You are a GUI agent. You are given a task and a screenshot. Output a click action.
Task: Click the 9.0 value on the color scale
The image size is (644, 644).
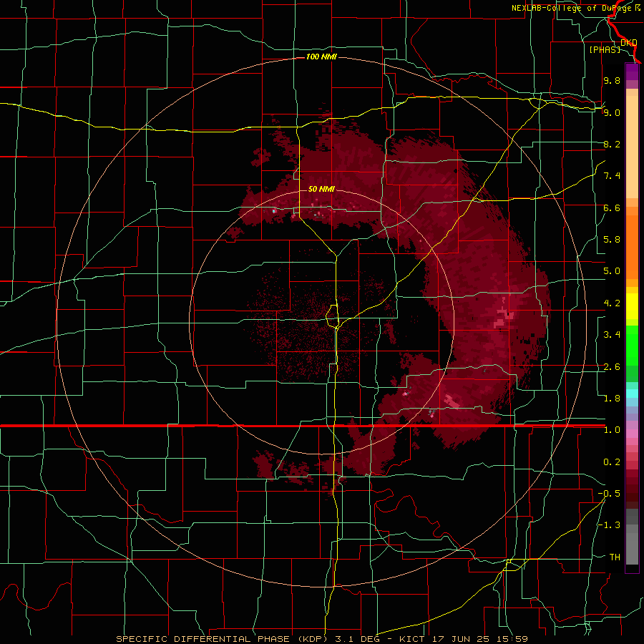[x=612, y=112]
